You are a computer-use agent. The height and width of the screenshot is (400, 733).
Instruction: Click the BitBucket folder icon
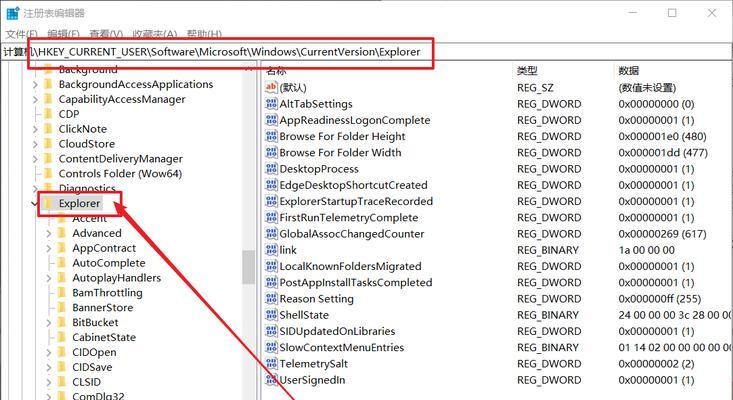[x=61, y=322]
